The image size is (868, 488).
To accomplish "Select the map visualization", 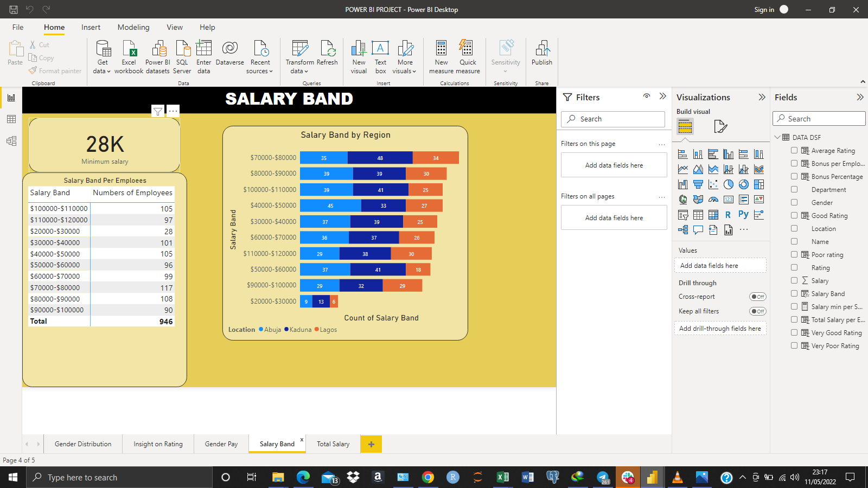I will tap(683, 200).
